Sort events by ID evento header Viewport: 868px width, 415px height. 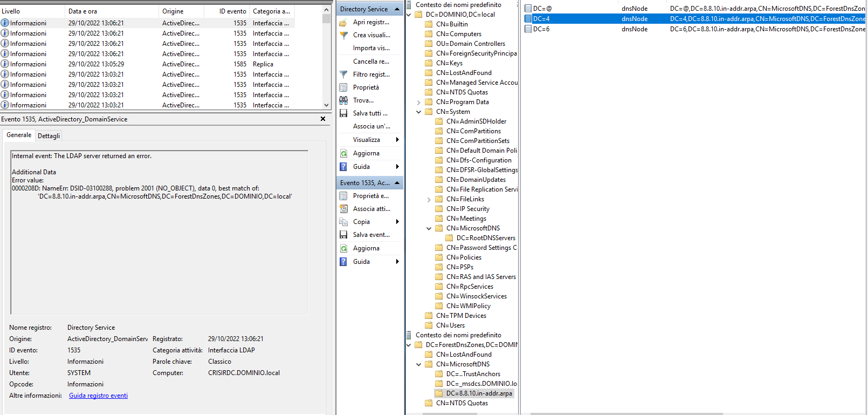point(227,11)
